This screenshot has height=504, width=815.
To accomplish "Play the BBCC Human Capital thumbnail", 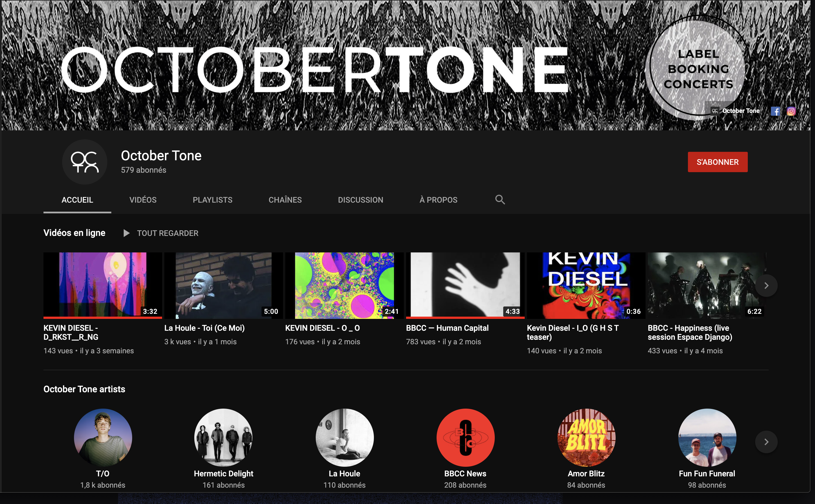I will point(465,285).
